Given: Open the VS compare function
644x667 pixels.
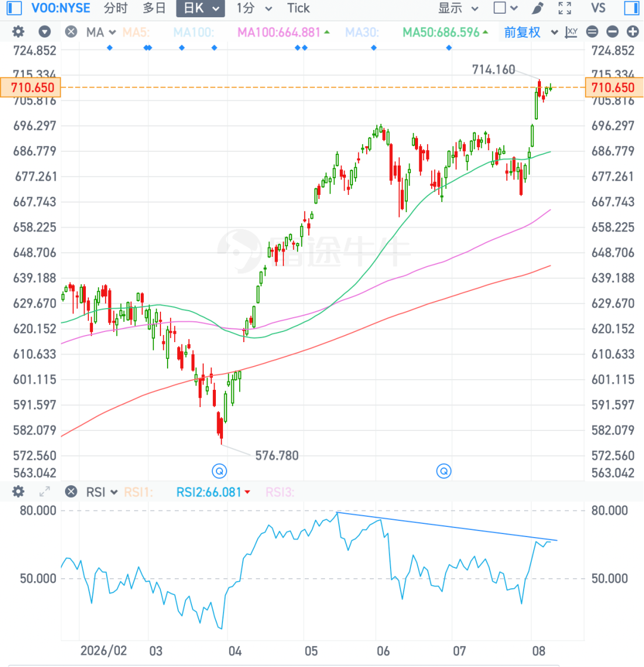Looking at the screenshot, I should point(598,8).
